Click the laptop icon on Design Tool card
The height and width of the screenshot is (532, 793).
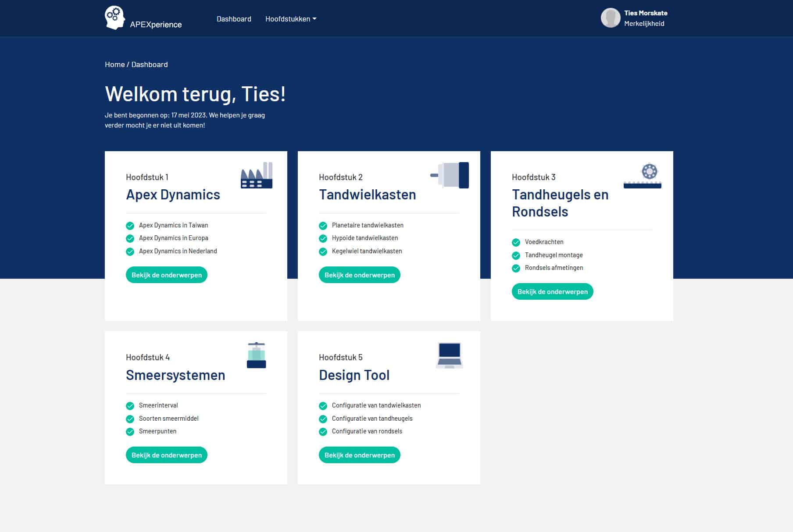click(x=450, y=355)
